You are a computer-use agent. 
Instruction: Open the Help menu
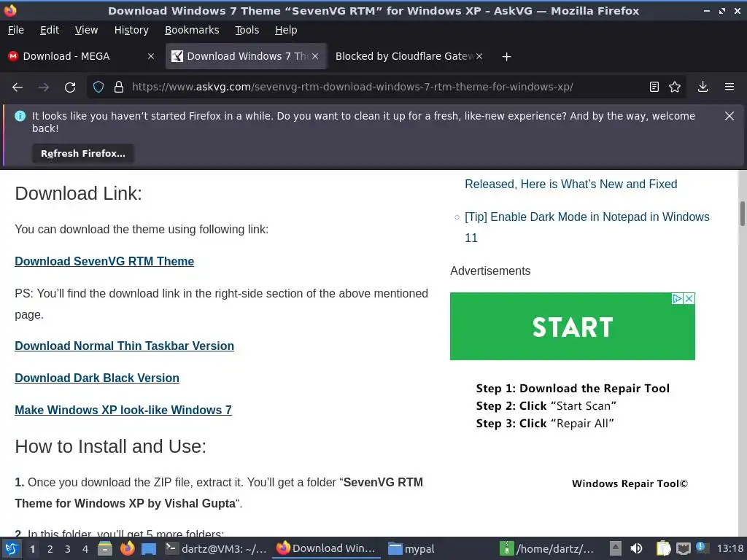[286, 30]
